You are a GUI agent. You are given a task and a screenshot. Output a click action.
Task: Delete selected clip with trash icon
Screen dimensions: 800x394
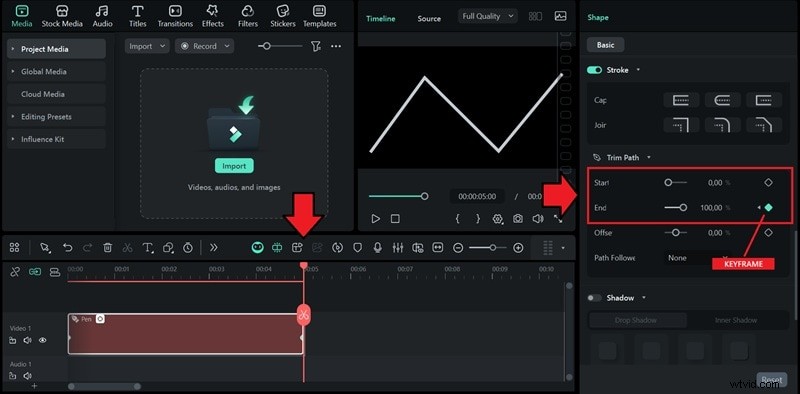(x=107, y=248)
